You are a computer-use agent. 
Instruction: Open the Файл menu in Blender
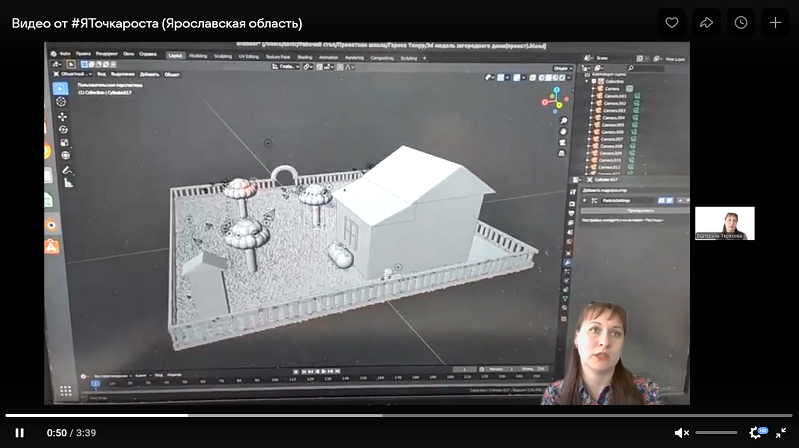point(65,54)
